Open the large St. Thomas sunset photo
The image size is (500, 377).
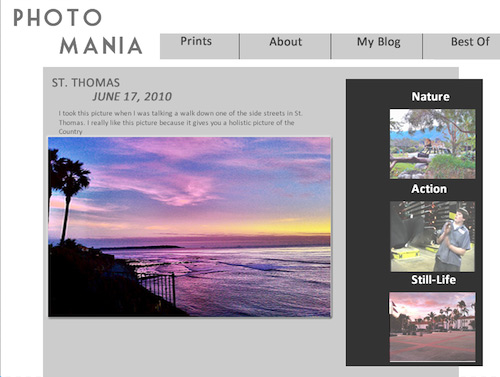(x=189, y=227)
